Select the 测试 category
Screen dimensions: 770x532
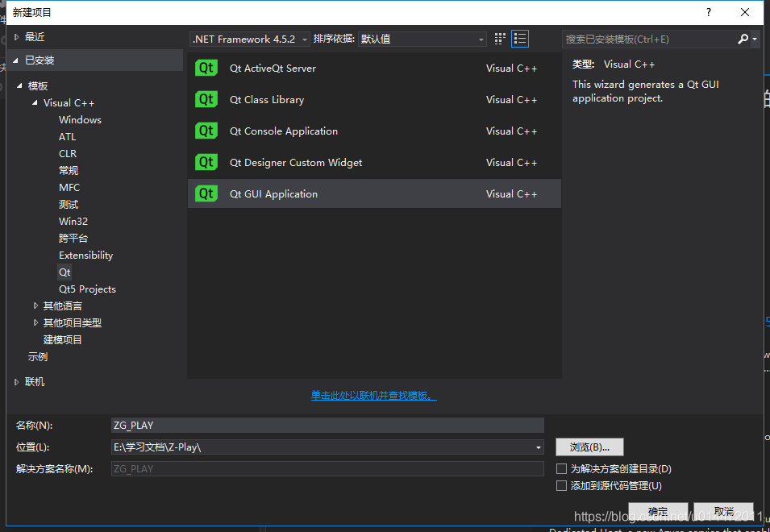69,205
